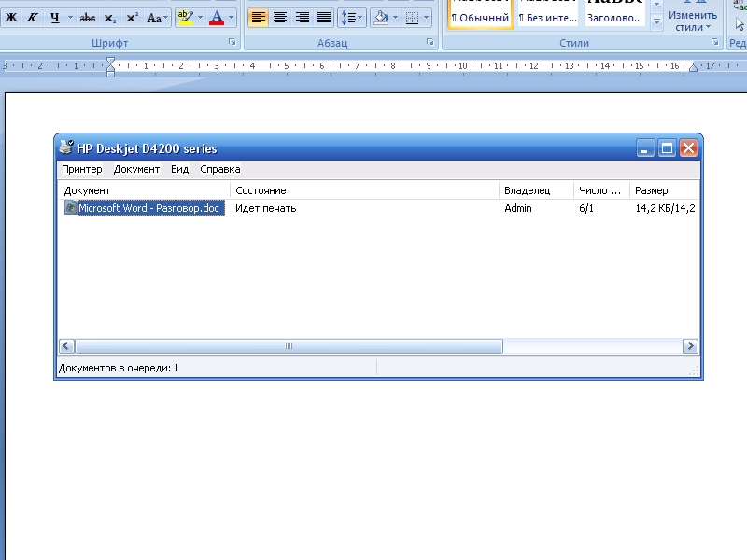This screenshot has width=747, height=560.
Task: Click the Change Case (Aa) button
Action: point(157,18)
